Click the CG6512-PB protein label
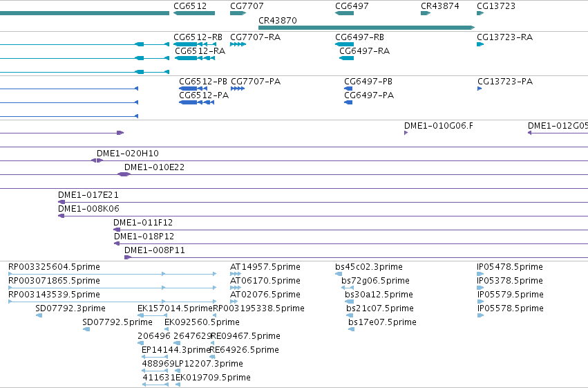This screenshot has width=588, height=388. 203,82
